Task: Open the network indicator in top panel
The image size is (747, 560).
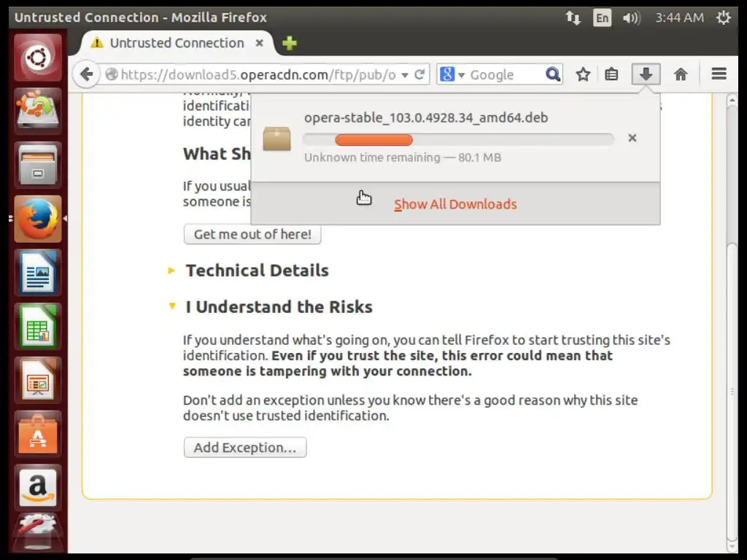Action: 573,18
